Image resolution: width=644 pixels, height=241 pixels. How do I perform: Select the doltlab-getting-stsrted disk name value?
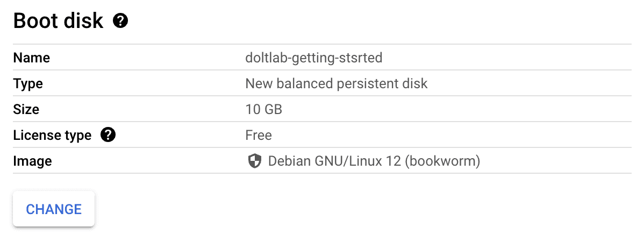(314, 58)
